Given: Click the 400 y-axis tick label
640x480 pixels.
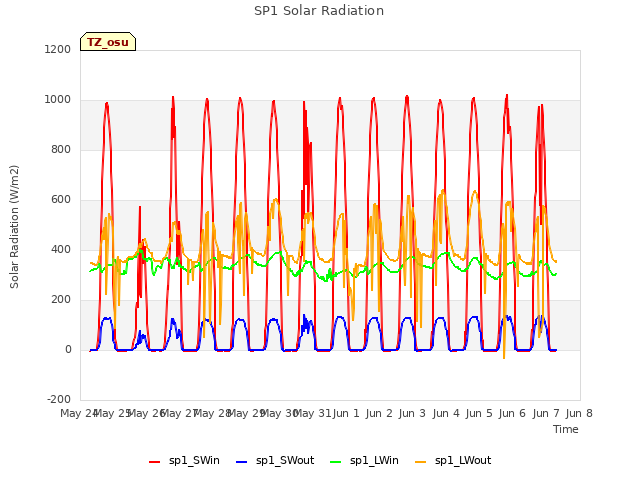Looking at the screenshot, I should point(61,249).
